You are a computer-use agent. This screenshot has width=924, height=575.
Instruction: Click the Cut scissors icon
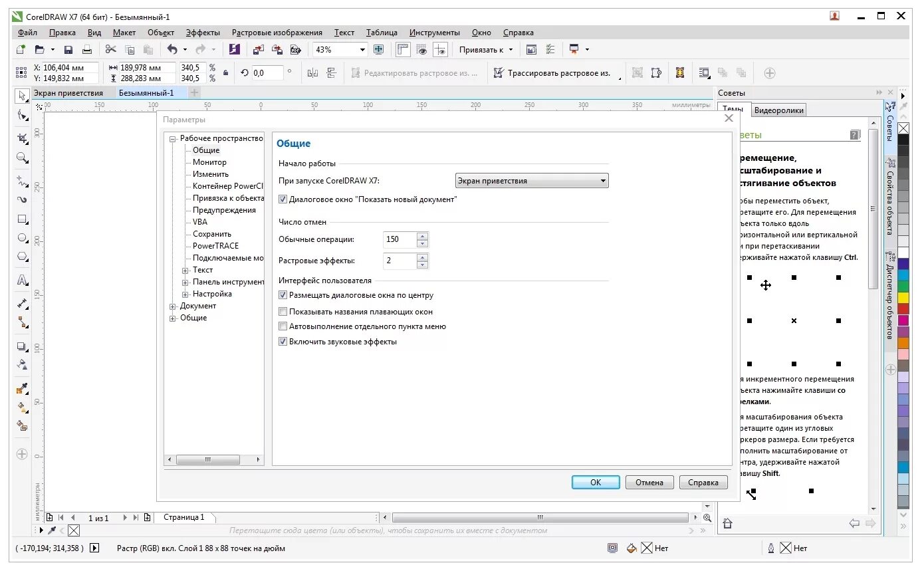(x=111, y=49)
